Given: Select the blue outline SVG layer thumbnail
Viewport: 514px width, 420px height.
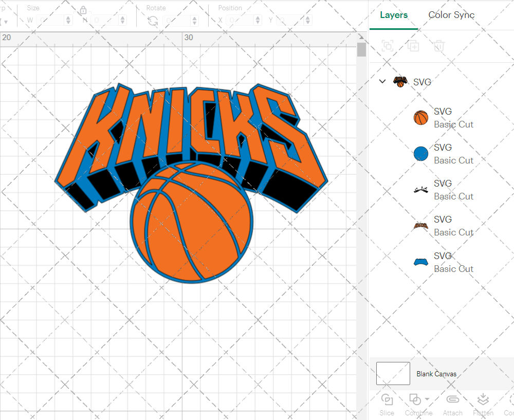Looking at the screenshot, I should [421, 262].
